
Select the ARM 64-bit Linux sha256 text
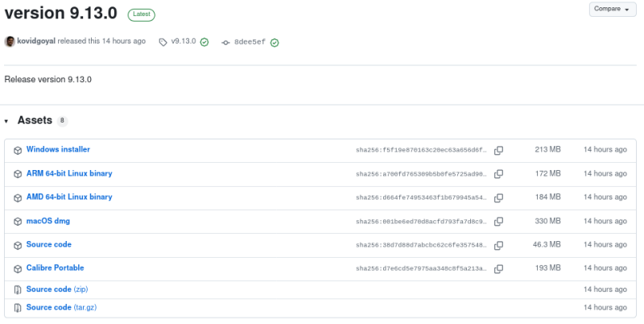(421, 174)
